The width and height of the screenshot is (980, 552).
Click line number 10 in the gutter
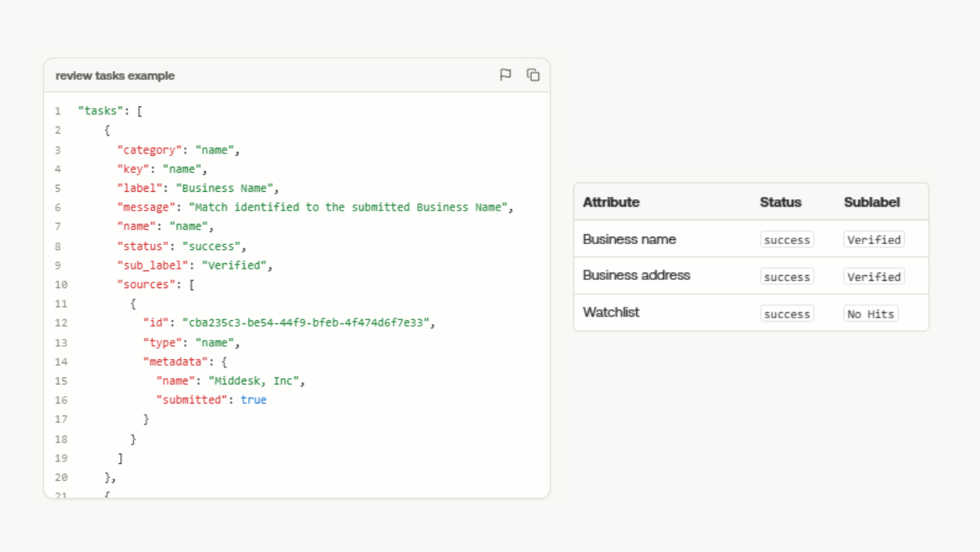[61, 285]
